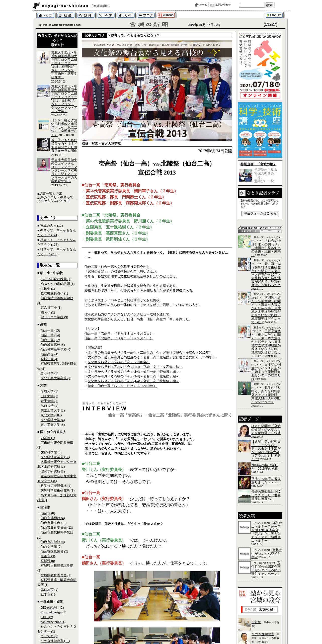The height and width of the screenshot is (644, 322).
Task: Open 仙台二華 (14) link
Action: pyautogui.click(x=50, y=335)
